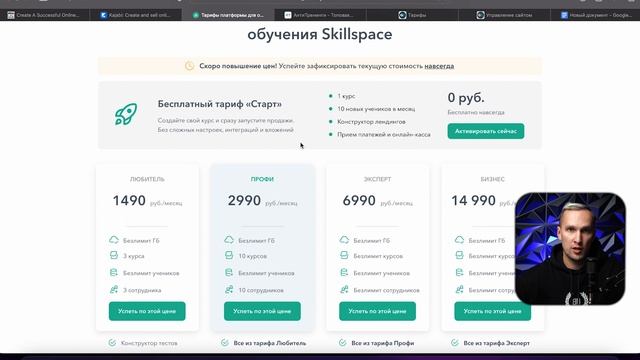Click Все из тарифа Любитель text
The width and height of the screenshot is (640, 360).
[270, 343]
